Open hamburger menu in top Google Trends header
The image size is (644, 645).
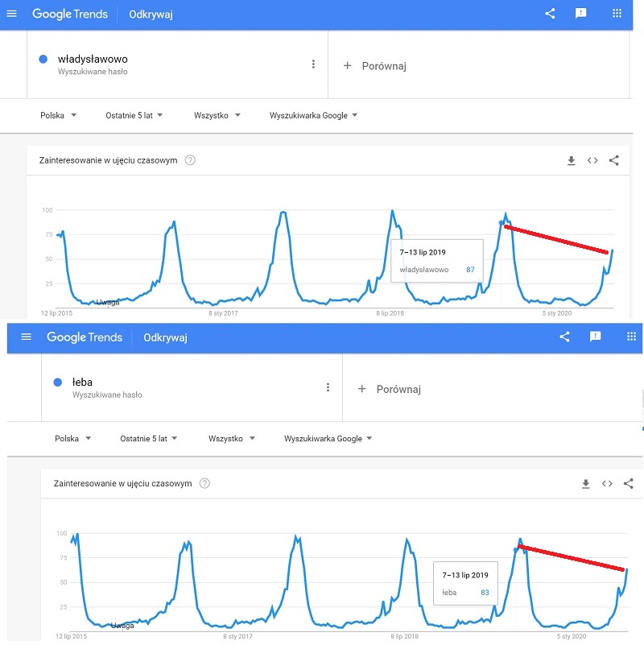tap(12, 14)
